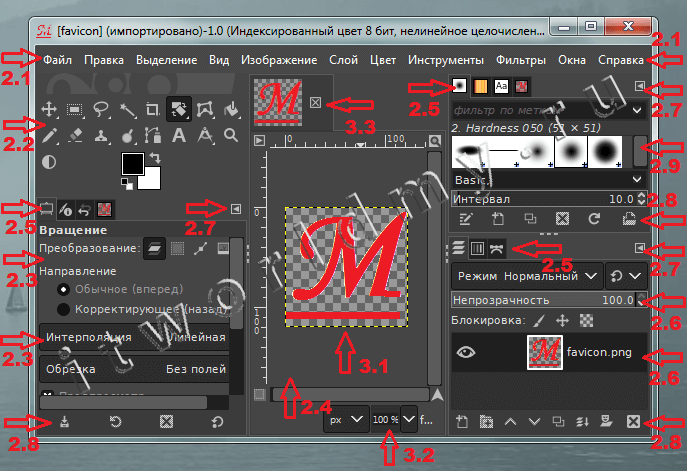Create a new layer group
687x471 pixels.
[486, 421]
